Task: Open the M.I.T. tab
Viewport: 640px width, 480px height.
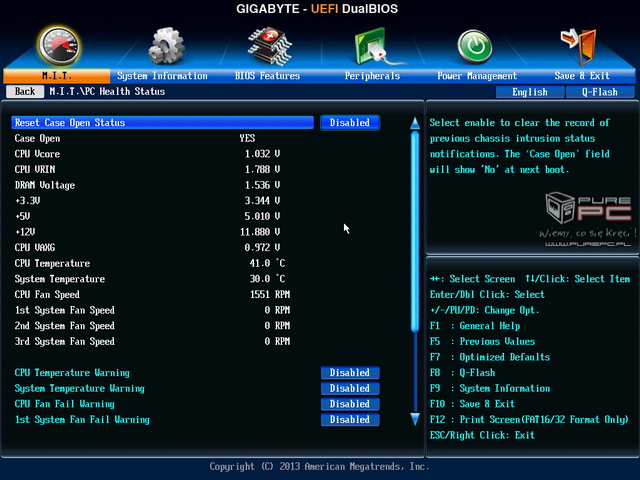Action: click(57, 76)
